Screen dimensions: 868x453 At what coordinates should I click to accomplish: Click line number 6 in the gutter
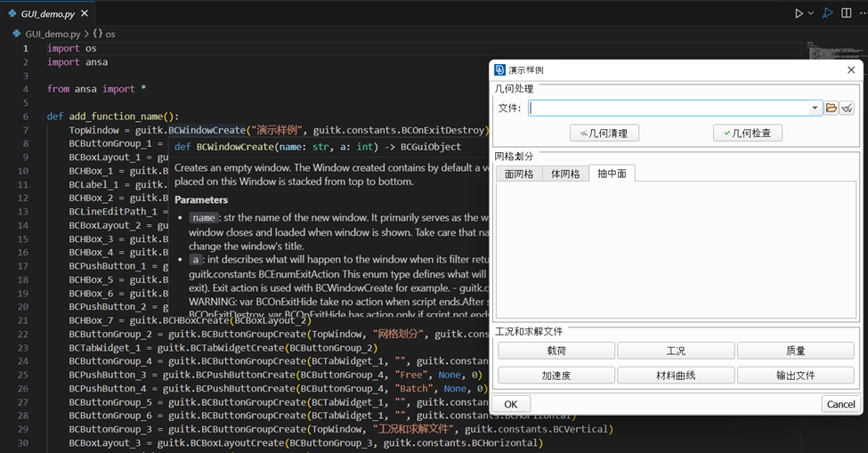pyautogui.click(x=26, y=117)
